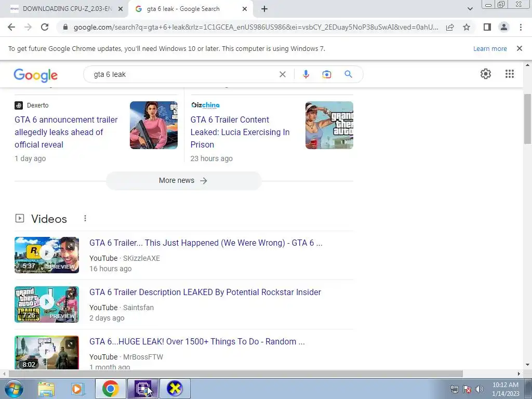Image resolution: width=532 pixels, height=399 pixels.
Task: Open Google quick settings gear
Action: (486, 74)
